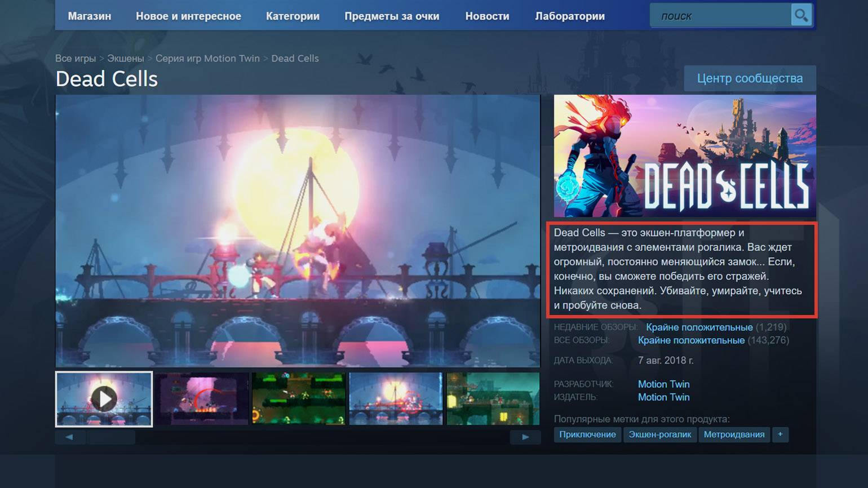Viewport: 868px width, 488px height.
Task: Open Центр сообщества button
Action: pyautogui.click(x=750, y=78)
